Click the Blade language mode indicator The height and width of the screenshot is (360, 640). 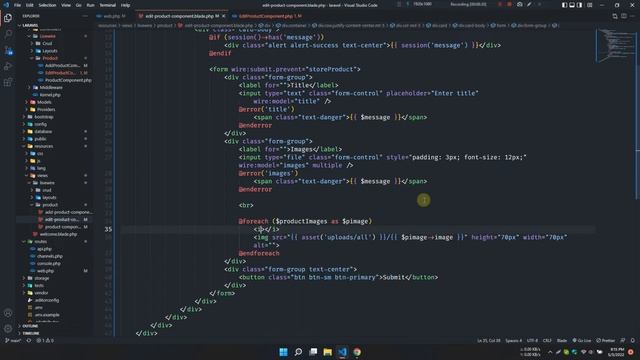click(x=562, y=340)
